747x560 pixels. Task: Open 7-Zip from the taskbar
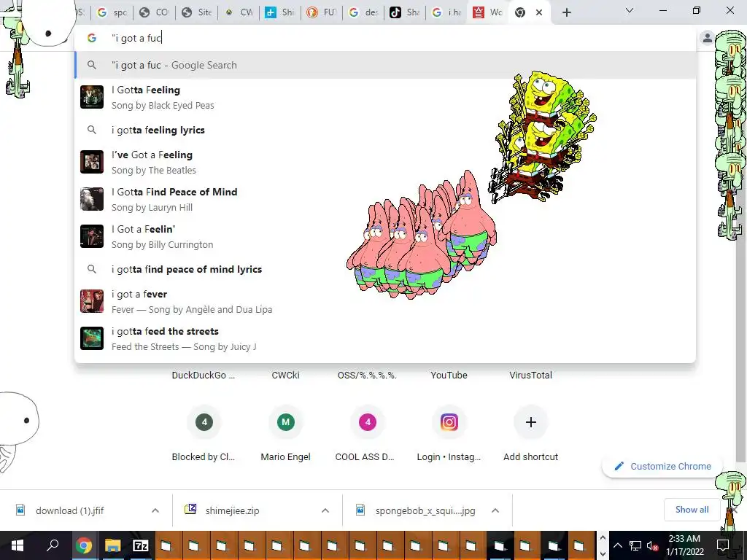click(141, 545)
